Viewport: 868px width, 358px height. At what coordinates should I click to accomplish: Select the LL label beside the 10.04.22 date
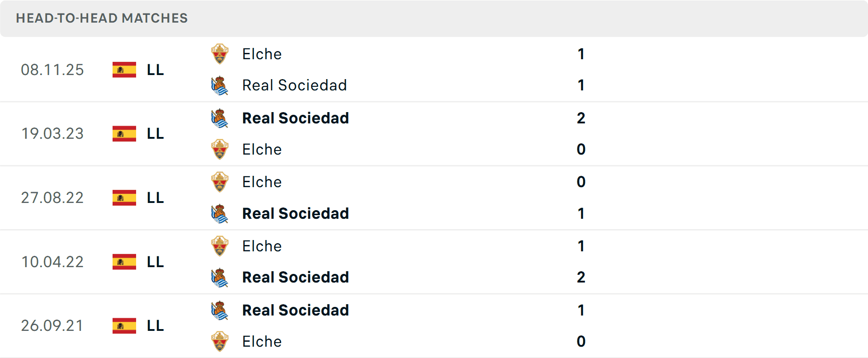[154, 262]
